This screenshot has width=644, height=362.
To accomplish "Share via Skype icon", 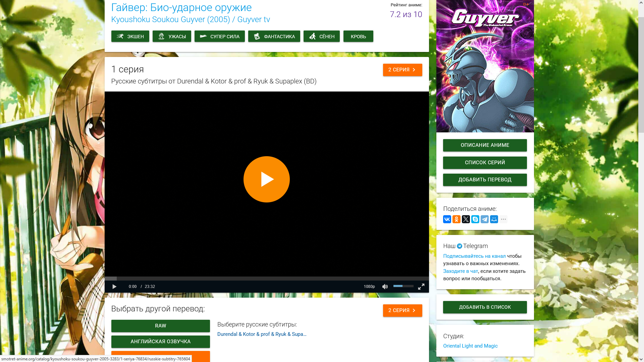I will click(475, 219).
